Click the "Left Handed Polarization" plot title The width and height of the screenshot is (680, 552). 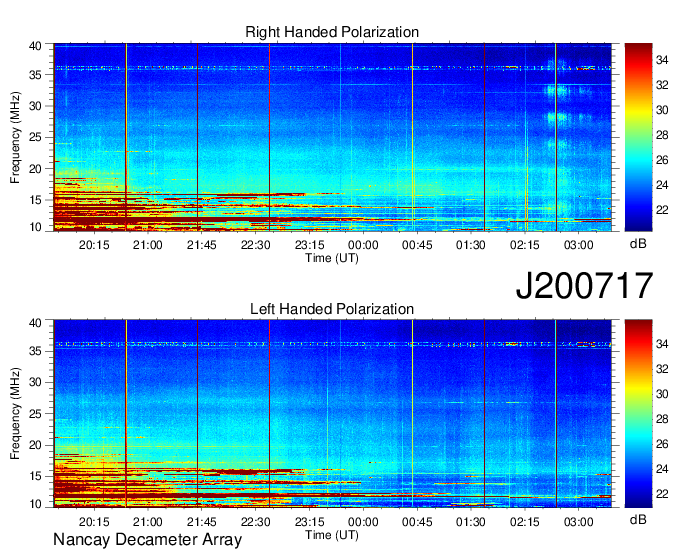click(332, 309)
